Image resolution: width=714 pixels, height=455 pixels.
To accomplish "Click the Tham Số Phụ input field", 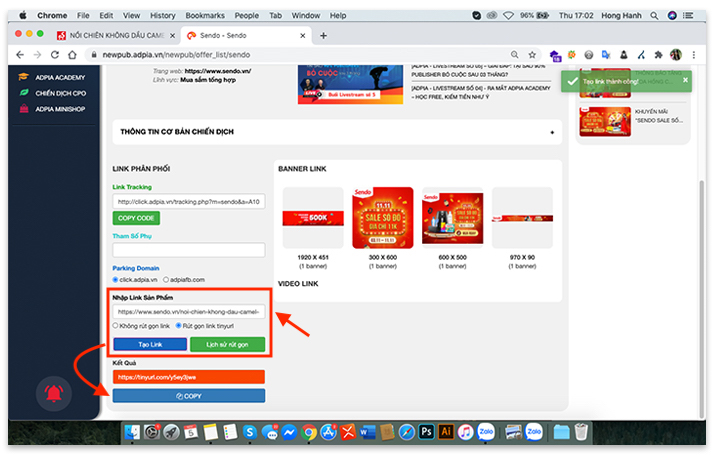I will (x=189, y=250).
